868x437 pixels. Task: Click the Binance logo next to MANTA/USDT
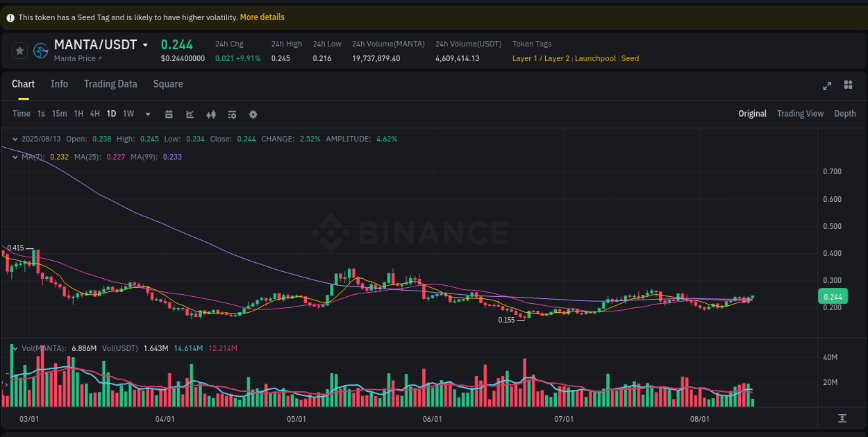tap(40, 51)
